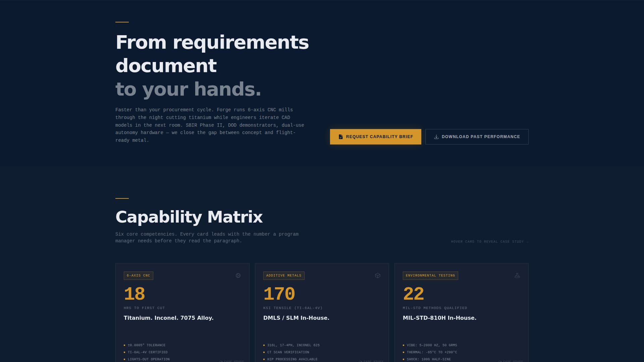Select the gear icon on the 6-Axis CNC card
The height and width of the screenshot is (362, 644).
click(x=238, y=275)
